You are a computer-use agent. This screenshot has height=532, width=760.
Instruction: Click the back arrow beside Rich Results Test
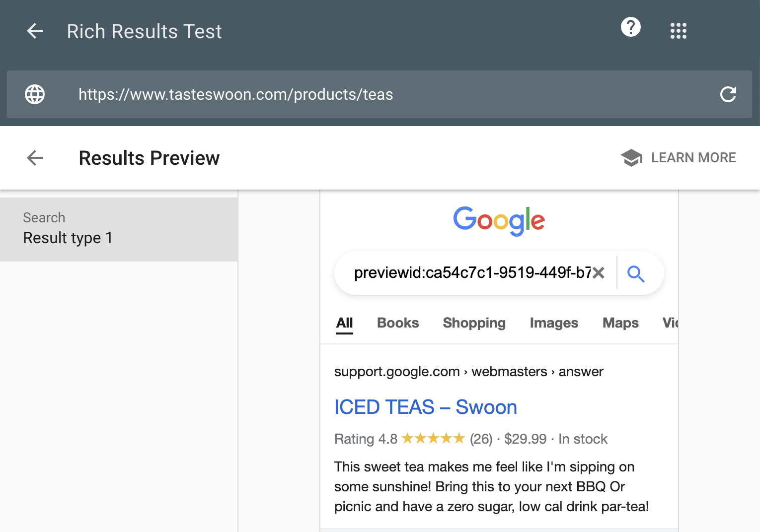click(35, 31)
